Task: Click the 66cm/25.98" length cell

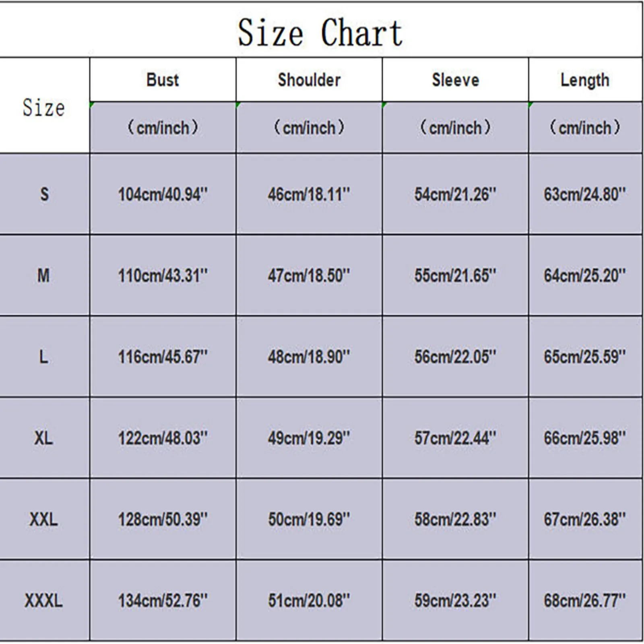Action: coord(585,438)
